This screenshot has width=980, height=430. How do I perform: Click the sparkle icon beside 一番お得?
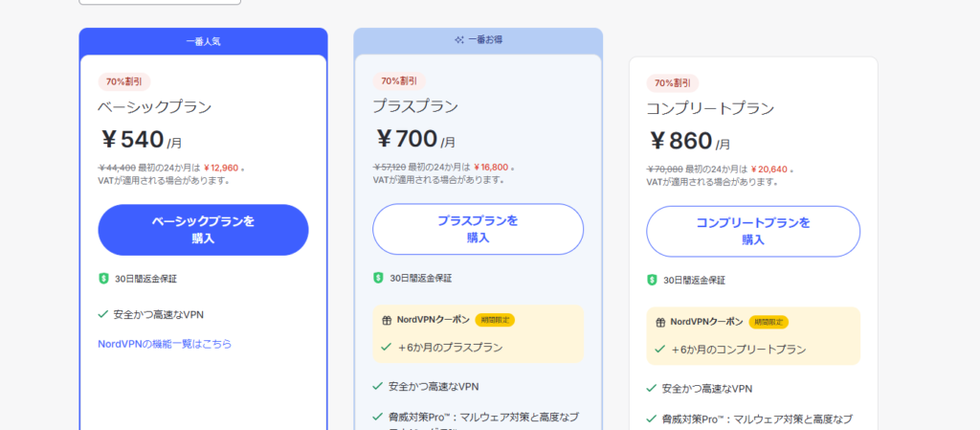coord(459,40)
